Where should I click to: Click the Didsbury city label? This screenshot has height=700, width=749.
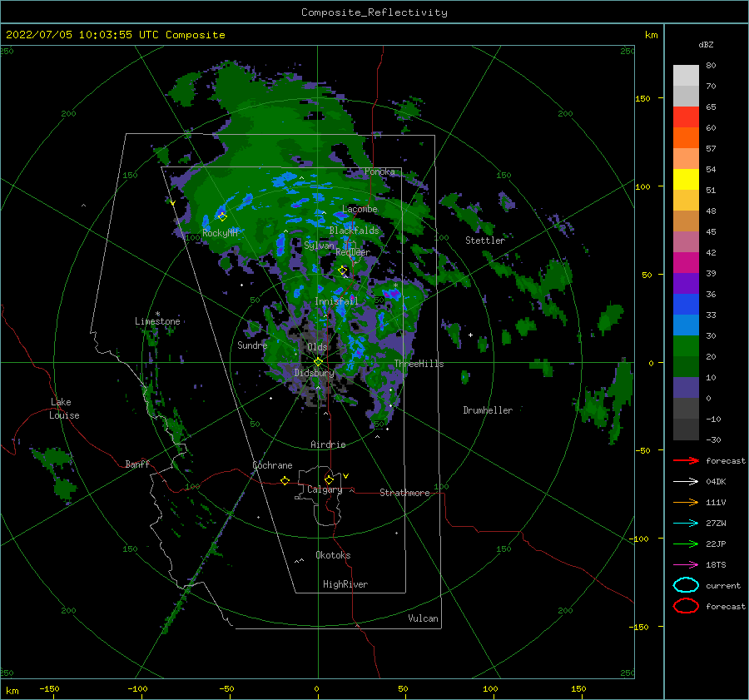(314, 373)
